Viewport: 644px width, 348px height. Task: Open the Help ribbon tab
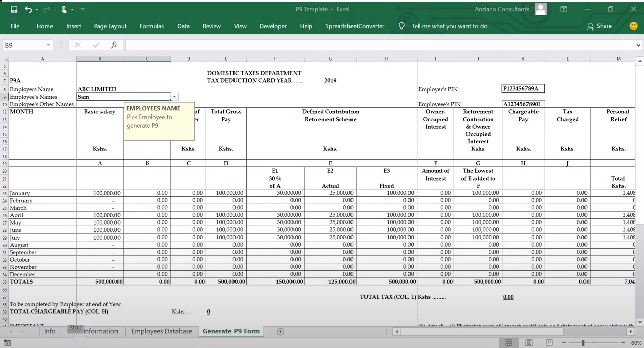pos(306,26)
